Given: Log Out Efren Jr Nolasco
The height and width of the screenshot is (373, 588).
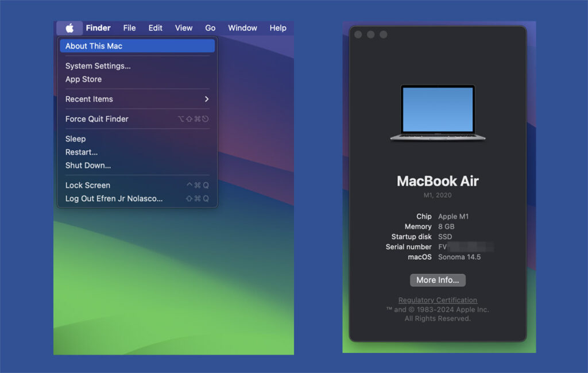Looking at the screenshot, I should coord(114,199).
